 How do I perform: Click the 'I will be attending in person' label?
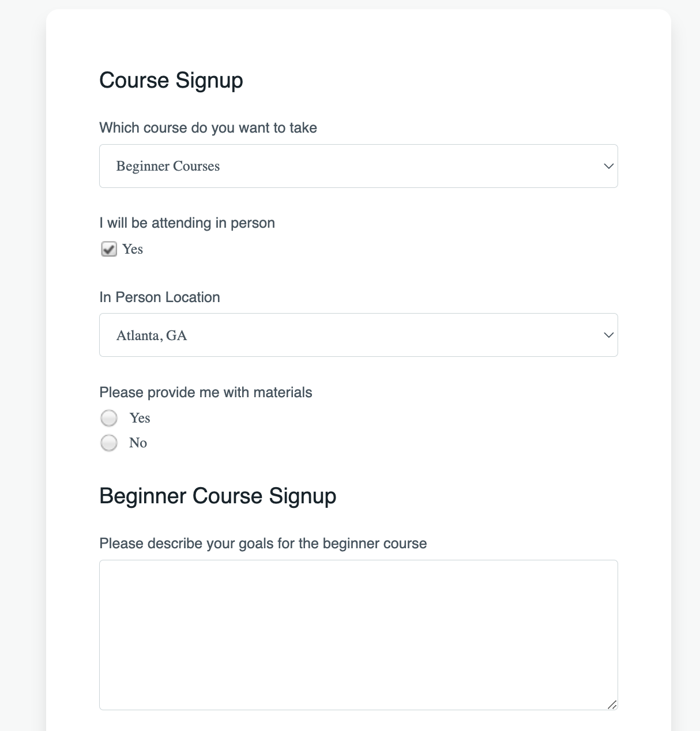pos(187,223)
